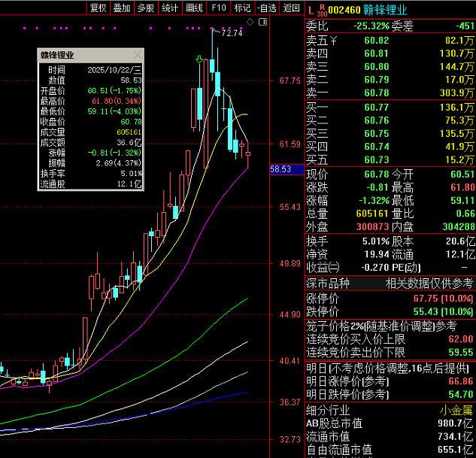Click the 返回 back button
Viewport: 476px width, 458px height.
tap(291, 8)
